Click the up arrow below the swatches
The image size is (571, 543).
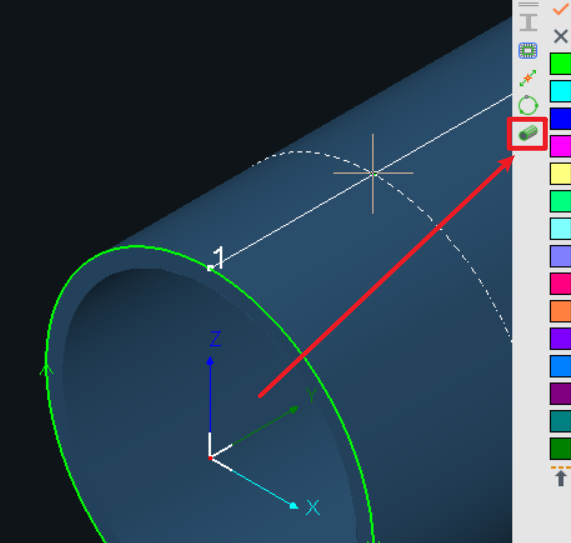click(561, 478)
